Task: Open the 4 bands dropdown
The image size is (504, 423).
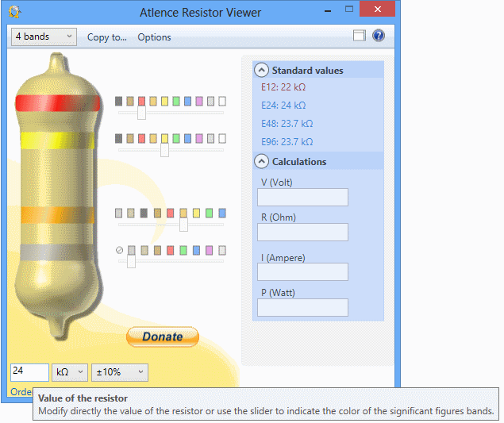Action: point(44,37)
